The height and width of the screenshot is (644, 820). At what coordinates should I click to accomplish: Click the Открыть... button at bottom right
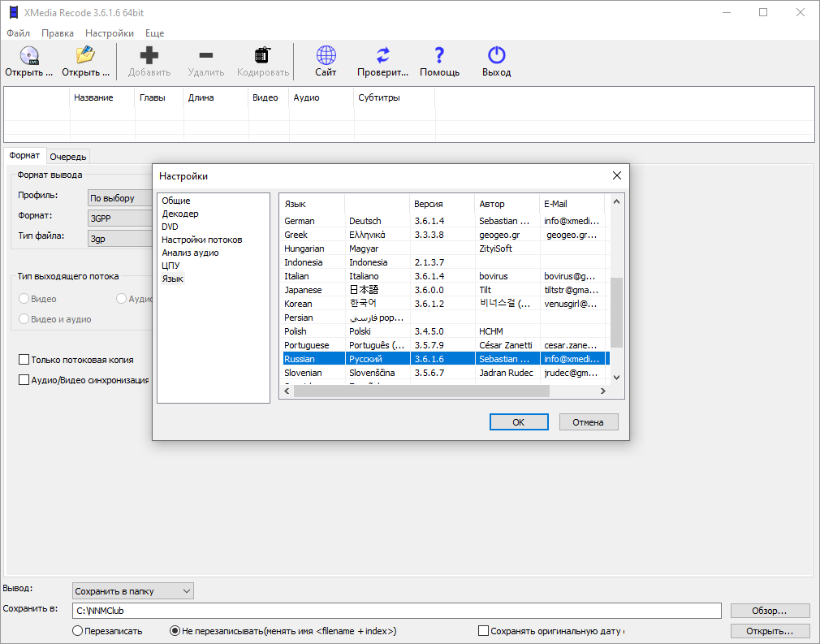[x=770, y=631]
